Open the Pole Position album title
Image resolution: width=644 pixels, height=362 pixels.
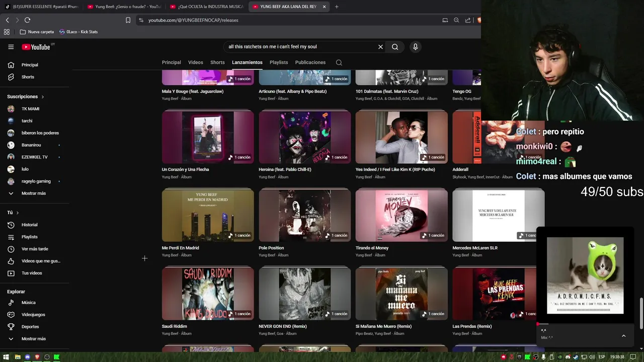[x=271, y=248]
